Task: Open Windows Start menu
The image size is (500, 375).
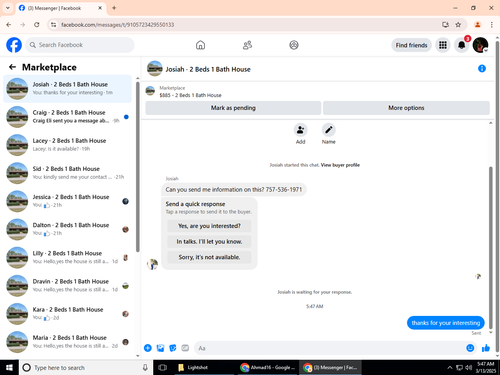Action: (9, 367)
